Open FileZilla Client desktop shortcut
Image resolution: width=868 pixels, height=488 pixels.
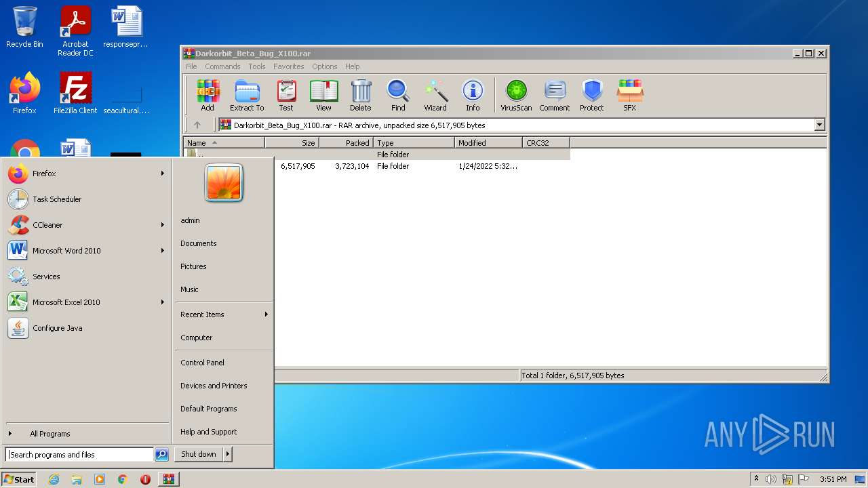[x=75, y=94]
